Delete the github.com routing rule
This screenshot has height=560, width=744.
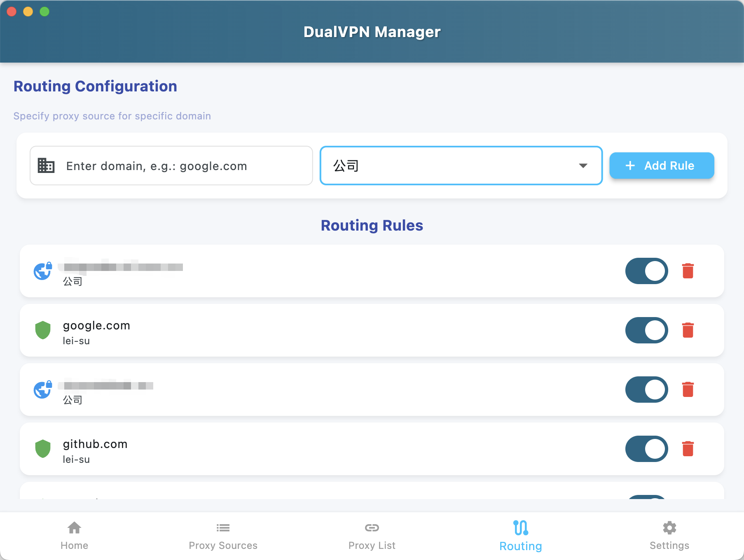(x=688, y=449)
